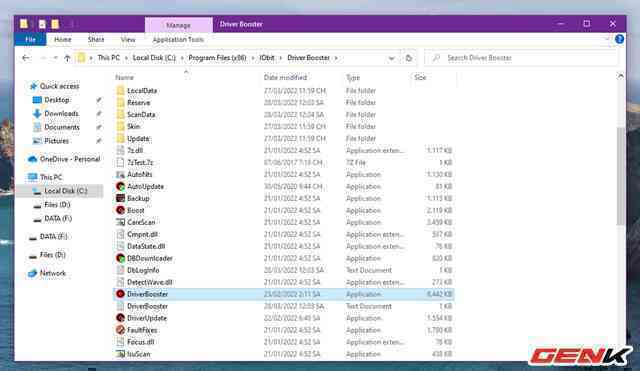Expand the ribbon chevron
Viewport: 640px width, 371px height.
pos(607,39)
